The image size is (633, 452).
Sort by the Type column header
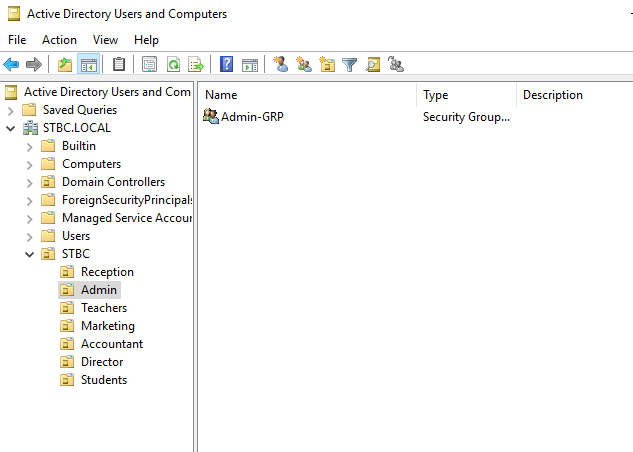click(x=466, y=95)
